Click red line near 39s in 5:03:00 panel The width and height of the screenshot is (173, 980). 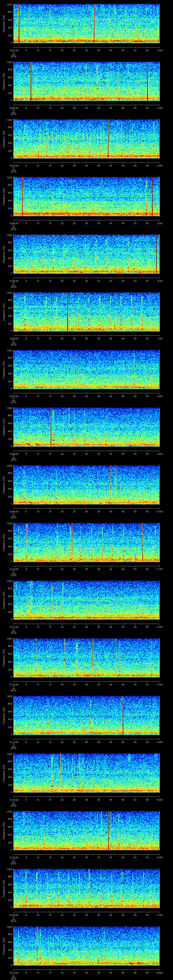pos(108,139)
